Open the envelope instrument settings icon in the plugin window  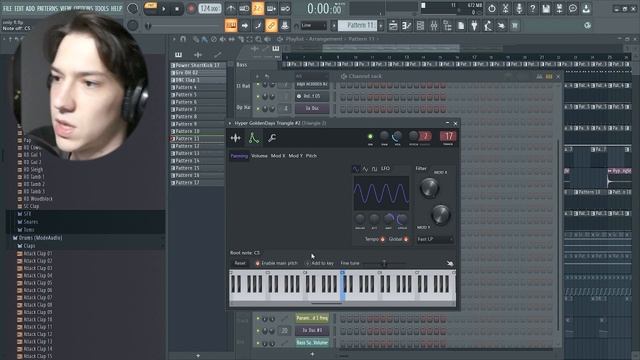[253, 138]
